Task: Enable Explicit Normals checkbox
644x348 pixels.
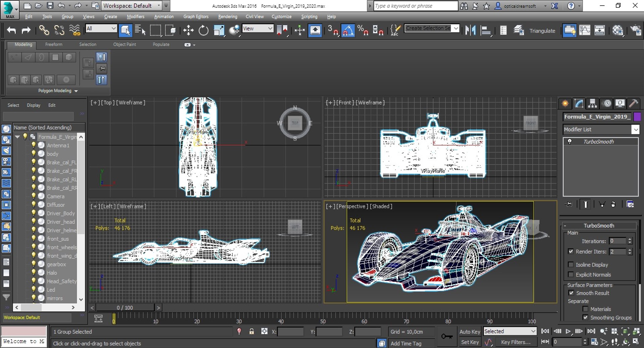Action: pyautogui.click(x=571, y=275)
